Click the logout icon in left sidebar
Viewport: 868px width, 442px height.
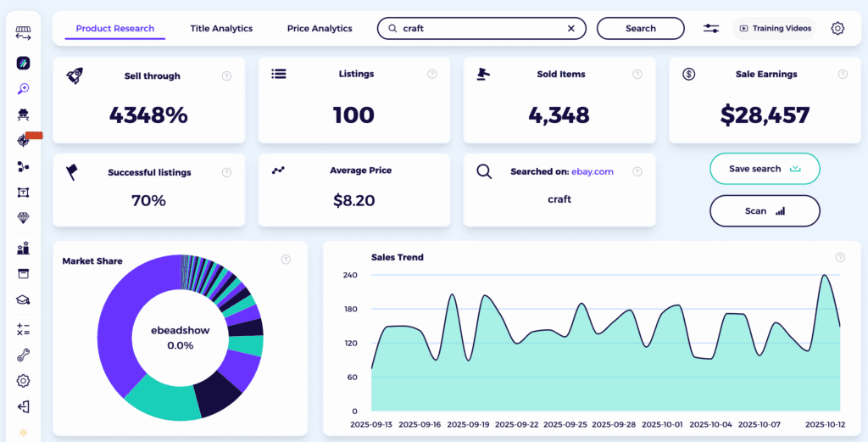tap(23, 406)
